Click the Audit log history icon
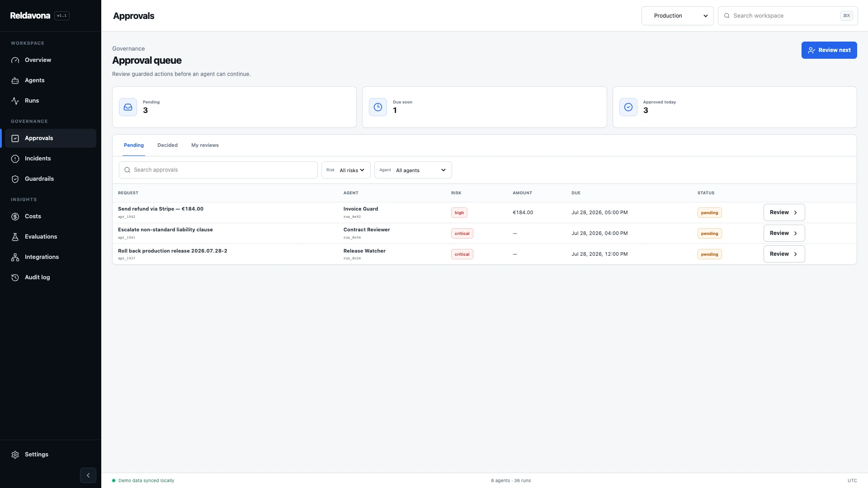 click(15, 277)
